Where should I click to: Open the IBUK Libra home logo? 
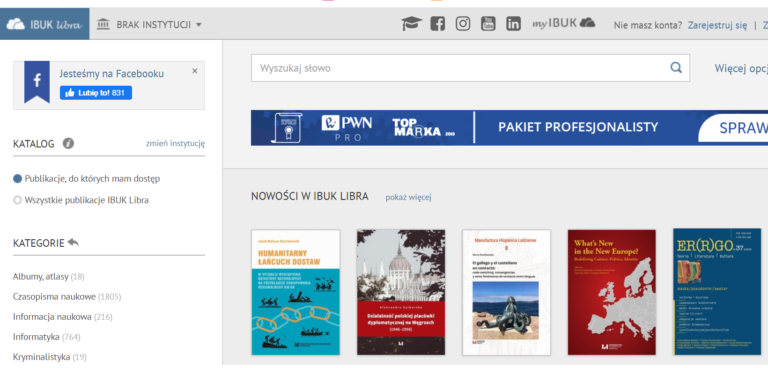[45, 24]
